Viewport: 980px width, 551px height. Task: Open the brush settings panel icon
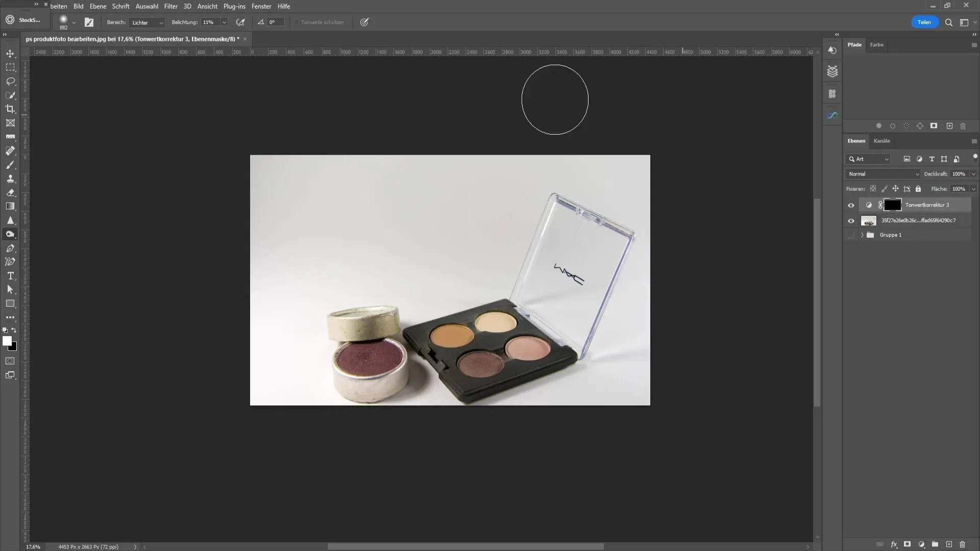[x=89, y=22]
